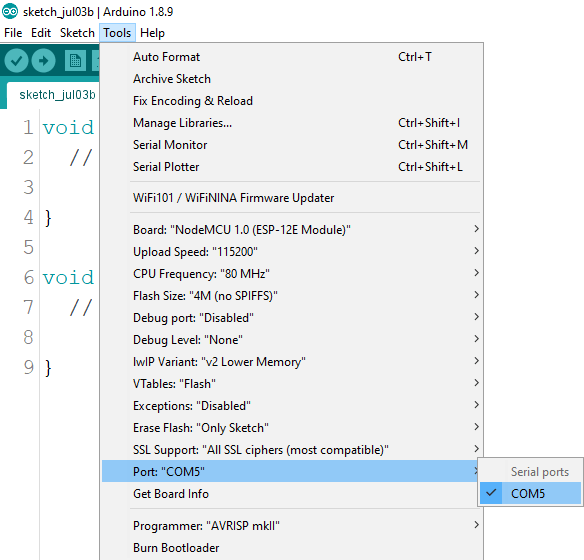The height and width of the screenshot is (560, 584).
Task: Expand the VTables Flash submenu
Action: [292, 383]
